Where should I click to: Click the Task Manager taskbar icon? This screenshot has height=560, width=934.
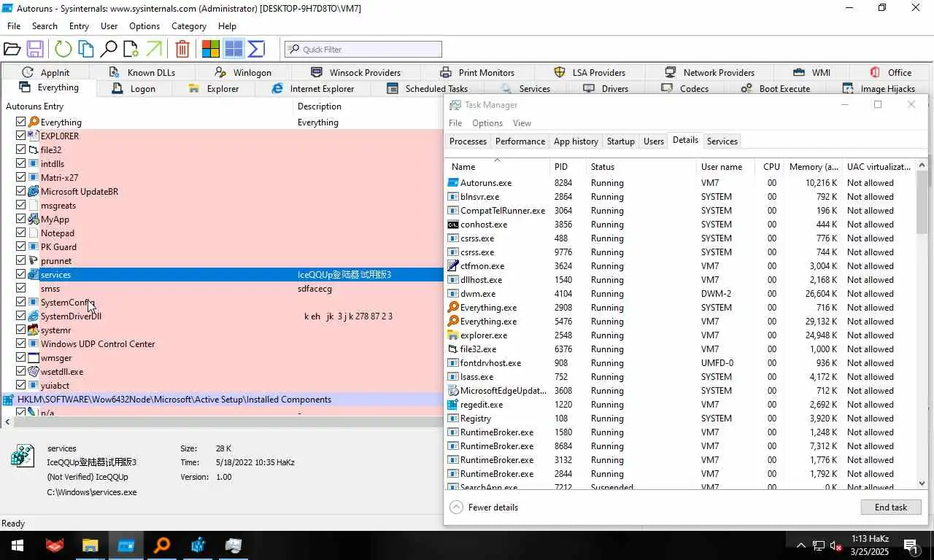[x=233, y=545]
